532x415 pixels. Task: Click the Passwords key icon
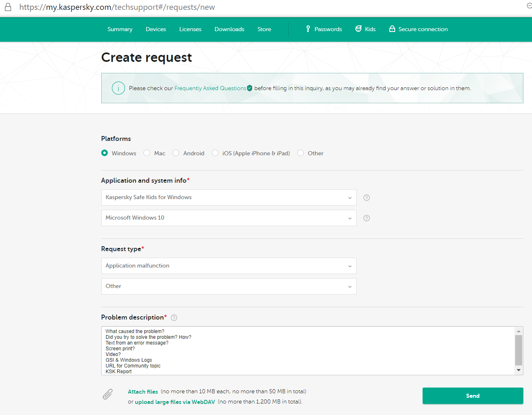click(x=308, y=29)
